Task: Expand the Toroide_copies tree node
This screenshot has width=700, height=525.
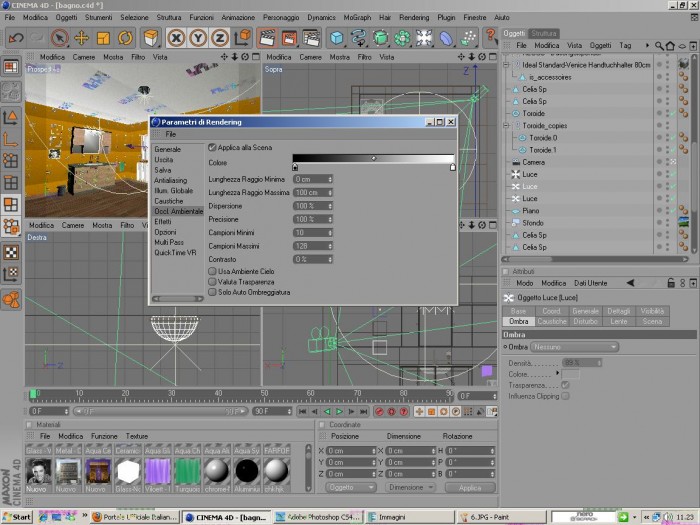Action: pos(507,125)
